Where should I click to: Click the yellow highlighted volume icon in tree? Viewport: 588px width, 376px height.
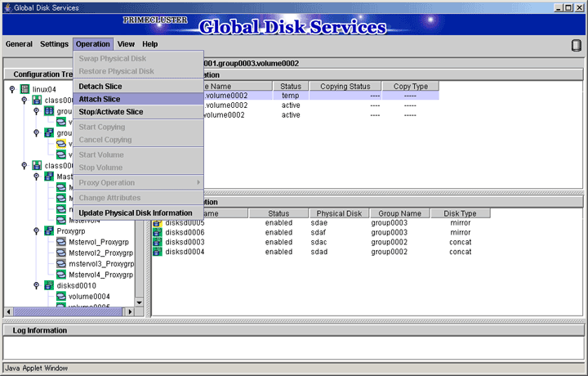(x=61, y=144)
